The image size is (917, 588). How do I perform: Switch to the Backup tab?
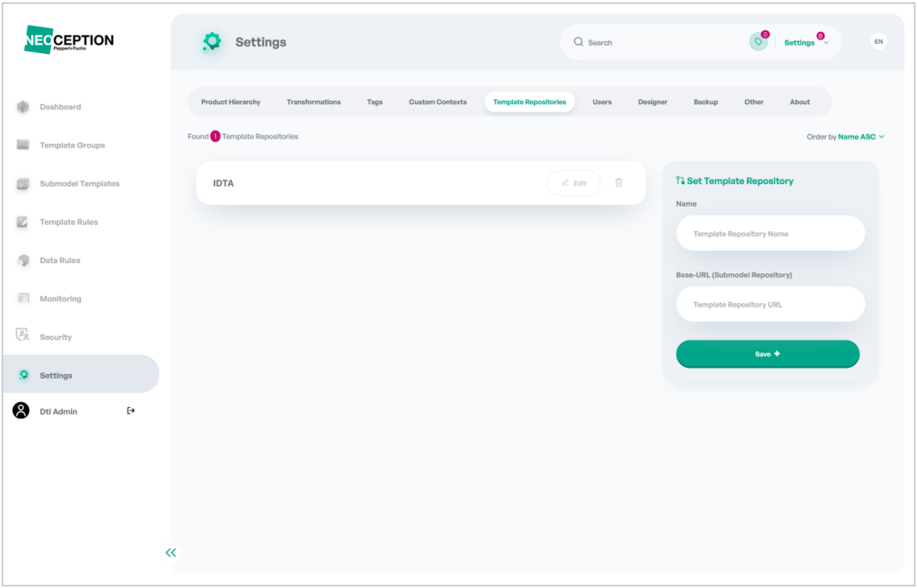point(706,102)
